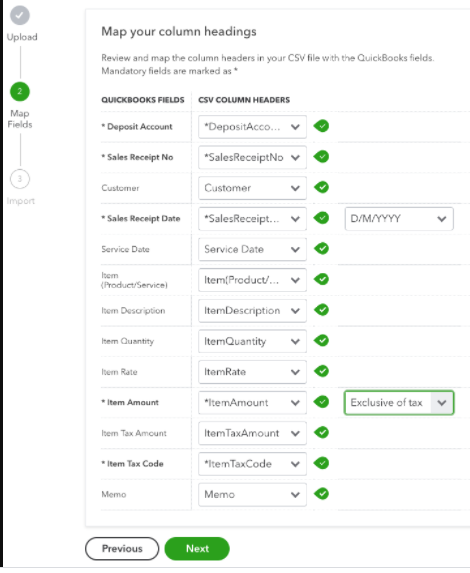Image resolution: width=470 pixels, height=573 pixels.
Task: Click the Upload step checkmark circle
Action: click(20, 15)
